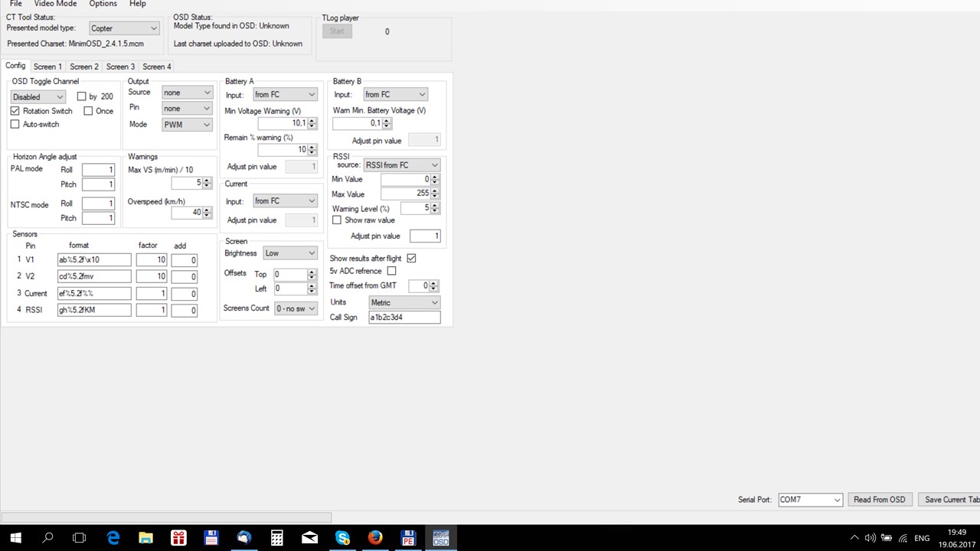The height and width of the screenshot is (551, 980).
Task: Disable the Rotation Switch checkbox
Action: (x=15, y=111)
